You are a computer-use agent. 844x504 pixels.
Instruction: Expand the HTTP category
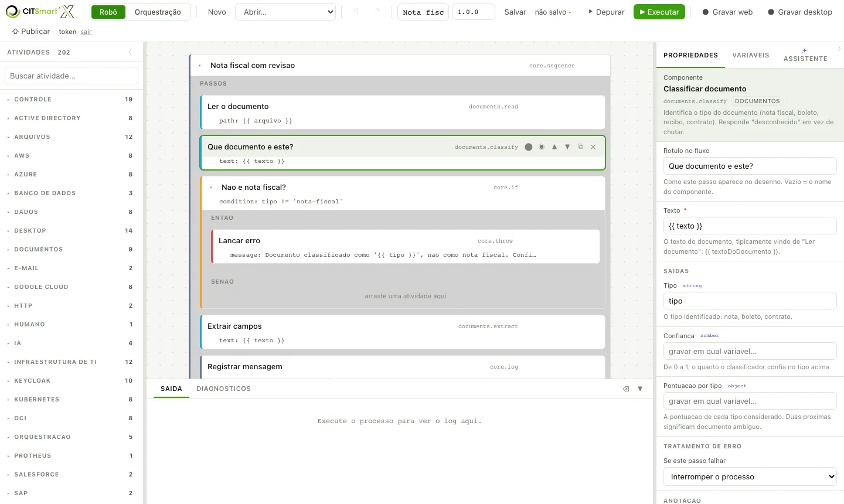(x=70, y=306)
